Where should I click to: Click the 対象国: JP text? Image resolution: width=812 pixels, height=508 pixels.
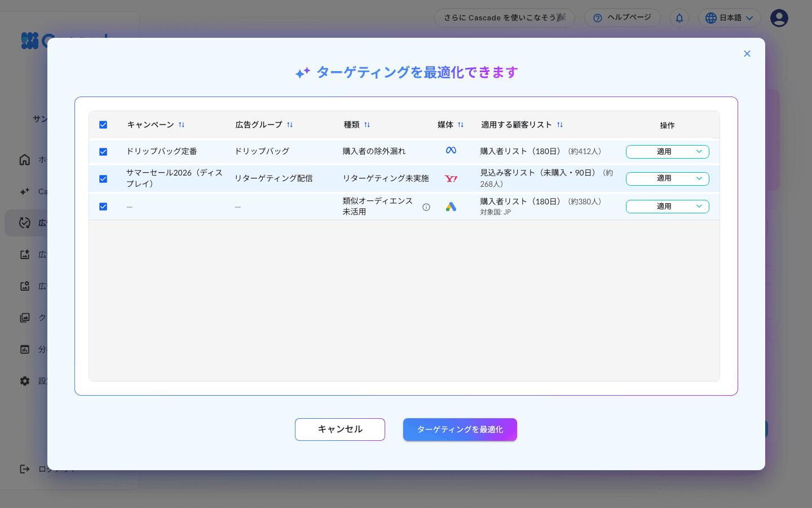pos(496,212)
